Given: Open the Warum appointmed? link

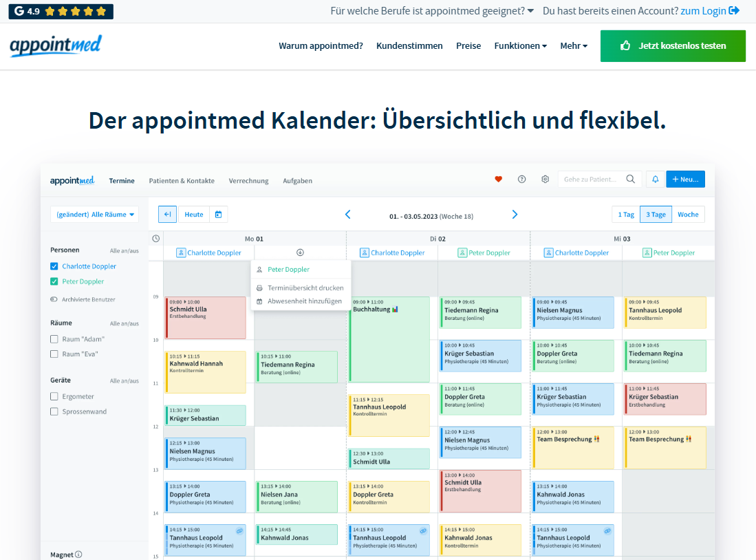Looking at the screenshot, I should (x=321, y=46).
